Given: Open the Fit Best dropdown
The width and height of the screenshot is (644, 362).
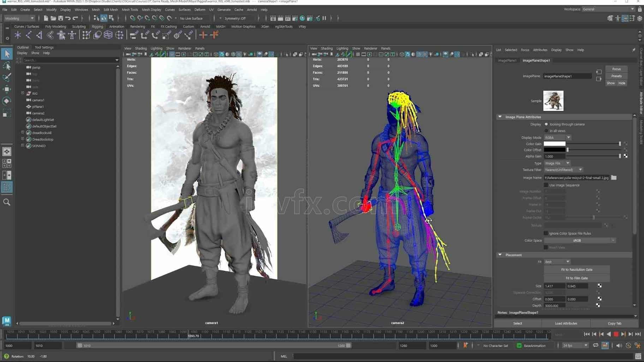Looking at the screenshot, I should tap(557, 262).
